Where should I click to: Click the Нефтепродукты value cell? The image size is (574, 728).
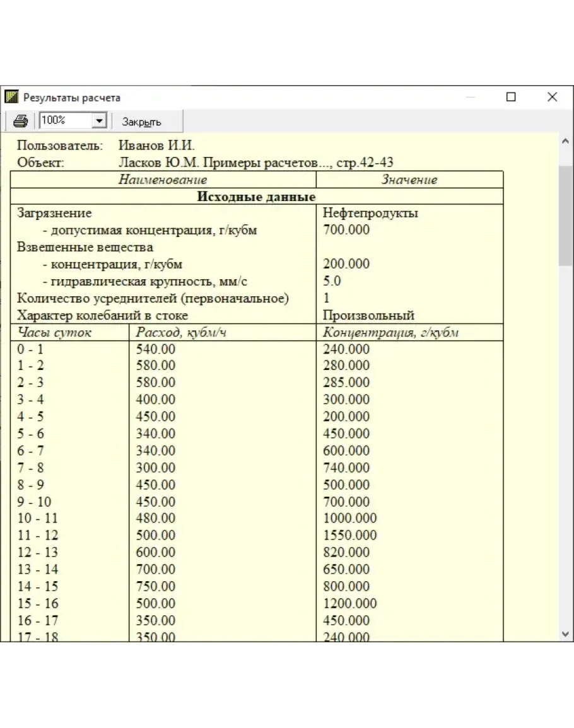click(x=370, y=213)
